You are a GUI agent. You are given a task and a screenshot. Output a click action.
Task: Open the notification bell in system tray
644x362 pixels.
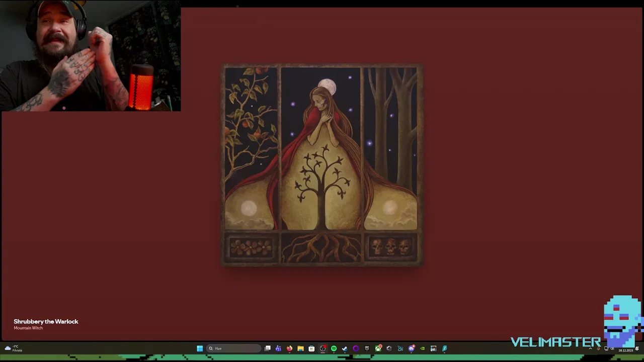637,348
